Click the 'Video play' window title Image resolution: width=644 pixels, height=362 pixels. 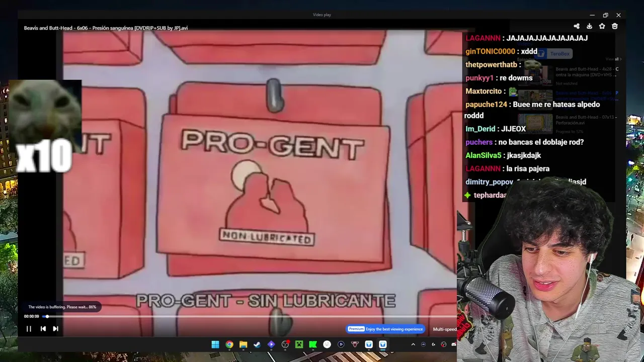[x=322, y=15]
